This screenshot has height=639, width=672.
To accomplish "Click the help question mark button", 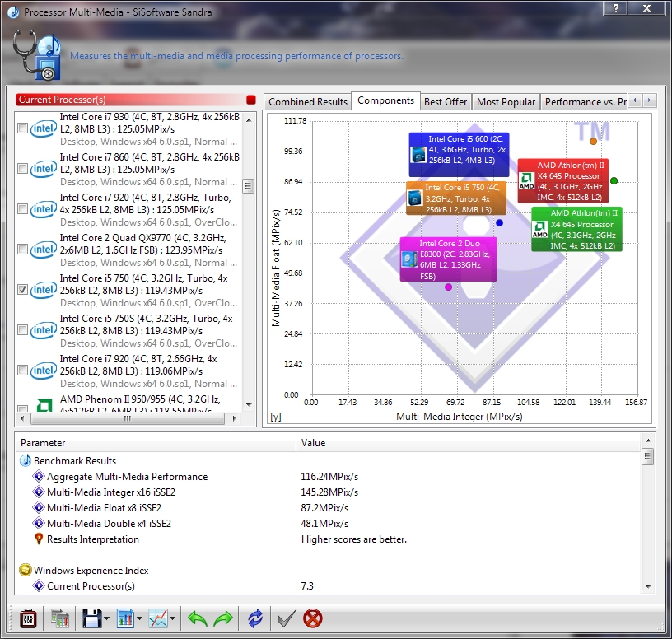I will [616, 8].
